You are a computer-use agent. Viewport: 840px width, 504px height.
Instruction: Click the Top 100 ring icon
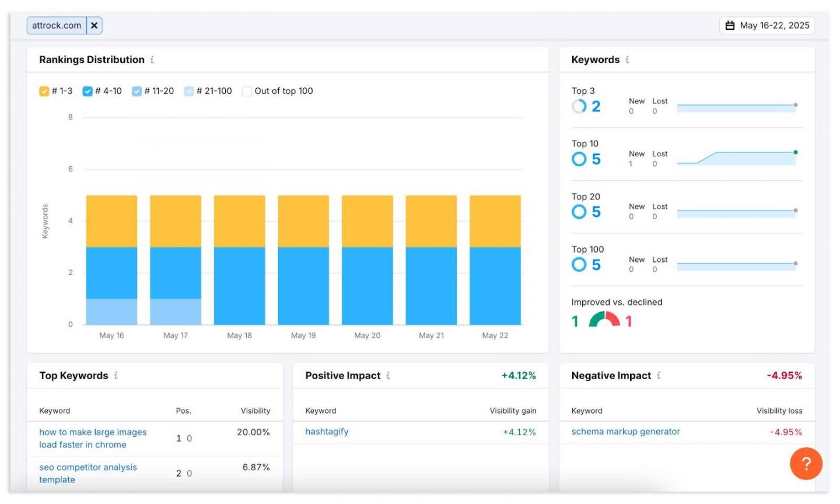pyautogui.click(x=579, y=265)
